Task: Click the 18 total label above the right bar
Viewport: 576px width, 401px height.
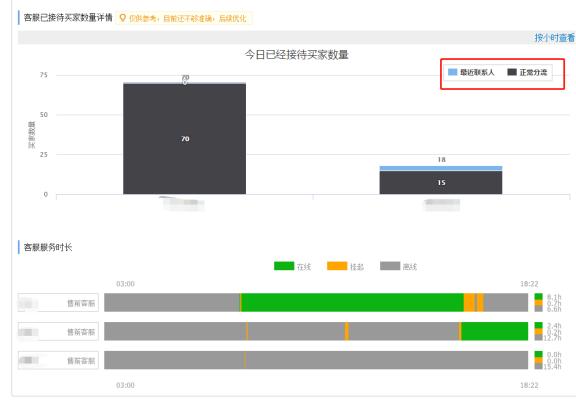Action: (x=441, y=160)
